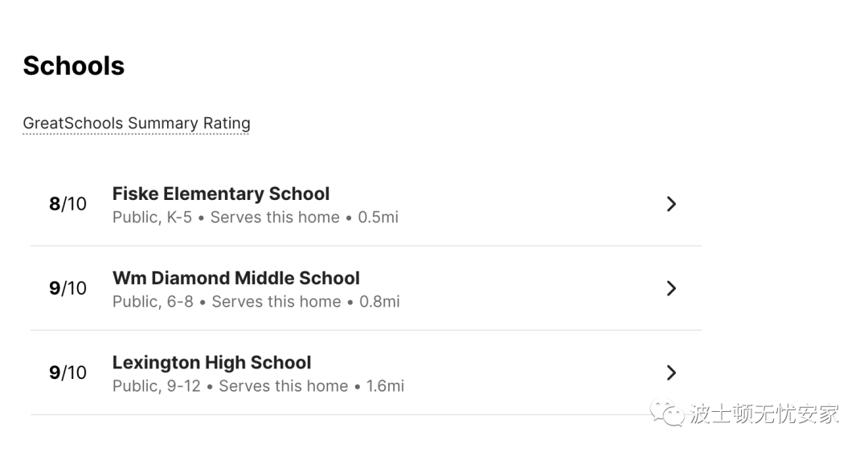Click the 0.8mi distance for Diamond Middle
Image resolution: width=868 pixels, height=452 pixels.
(379, 302)
